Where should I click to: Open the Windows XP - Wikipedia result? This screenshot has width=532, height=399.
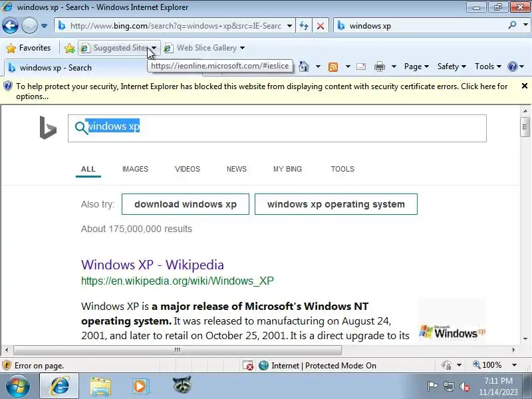pyautogui.click(x=152, y=265)
